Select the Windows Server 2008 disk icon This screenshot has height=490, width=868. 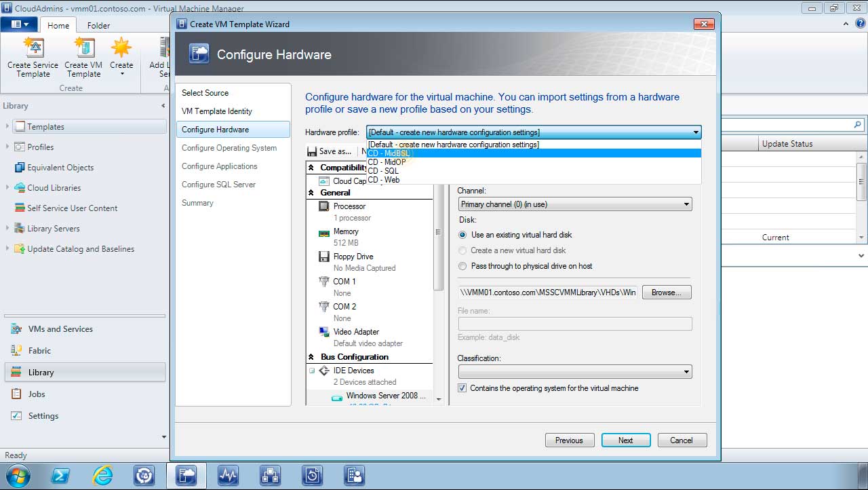[337, 397]
